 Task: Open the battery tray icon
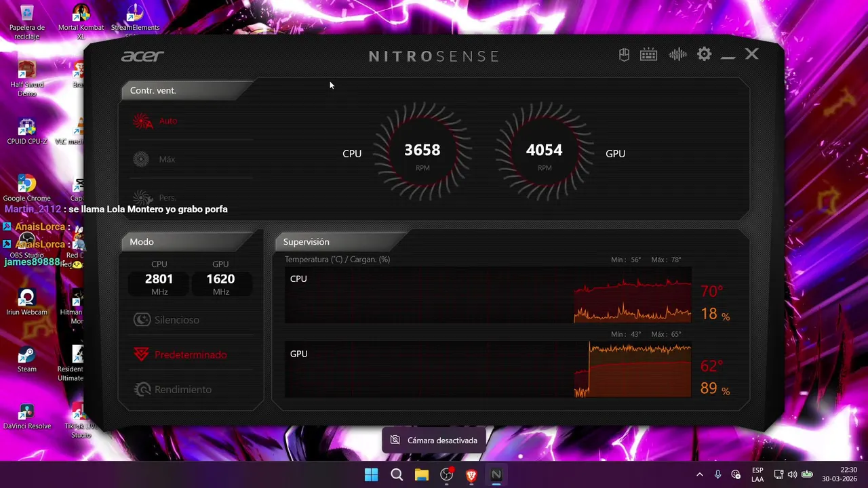click(807, 474)
